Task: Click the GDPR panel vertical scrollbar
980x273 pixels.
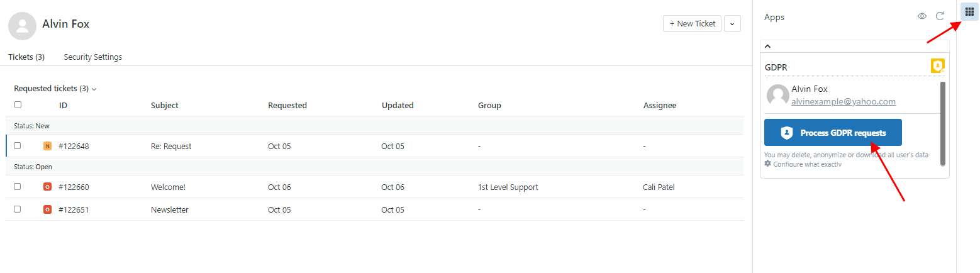Action: pyautogui.click(x=942, y=123)
